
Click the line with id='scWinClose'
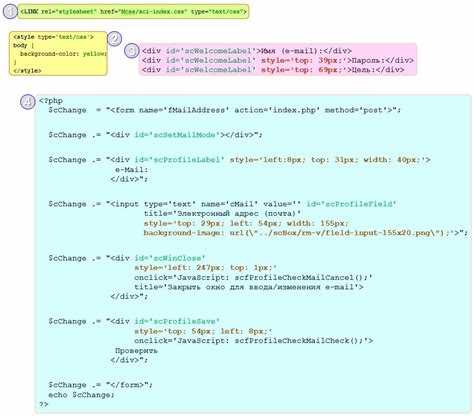[127, 258]
